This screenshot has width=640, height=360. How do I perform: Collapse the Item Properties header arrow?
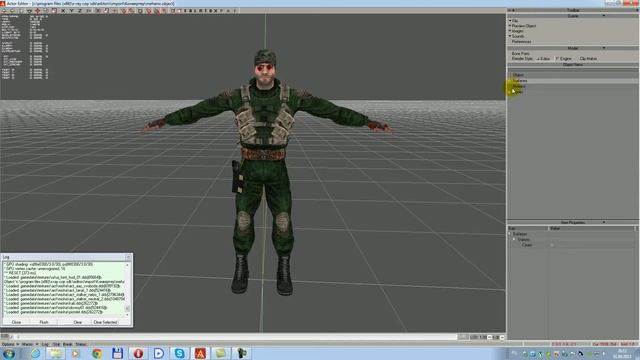604,222
